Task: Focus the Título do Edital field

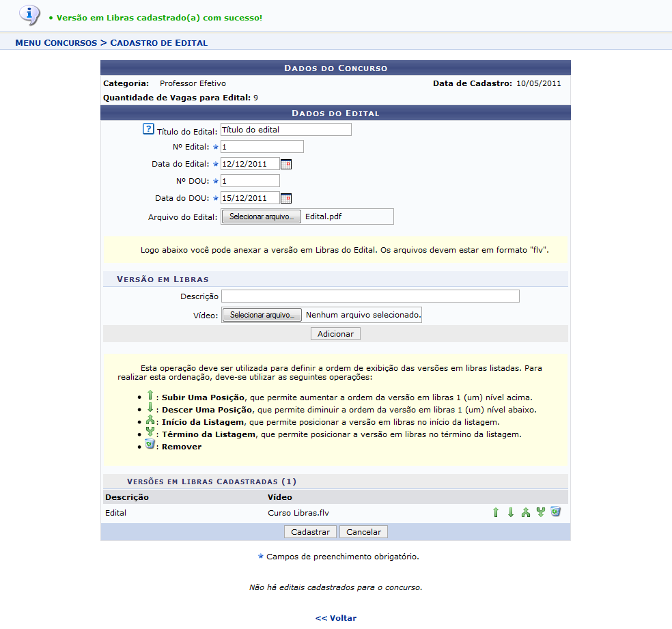Action: coord(285,130)
